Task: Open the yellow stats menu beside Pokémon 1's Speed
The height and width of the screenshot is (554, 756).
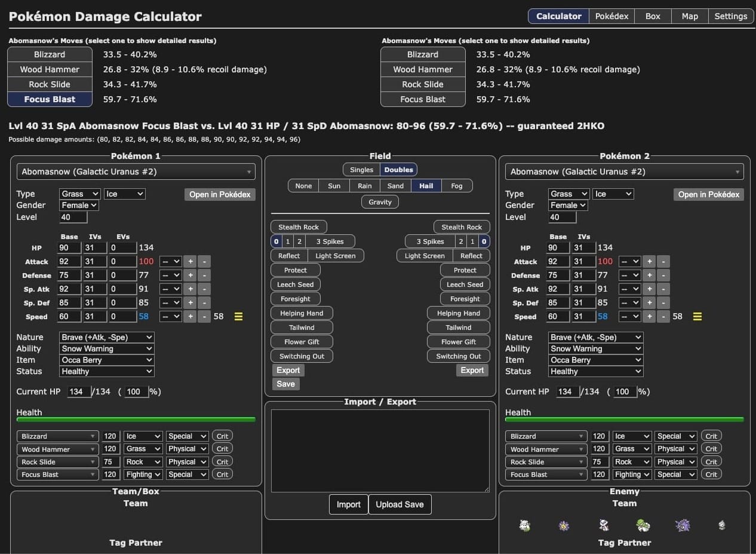Action: pos(238,317)
